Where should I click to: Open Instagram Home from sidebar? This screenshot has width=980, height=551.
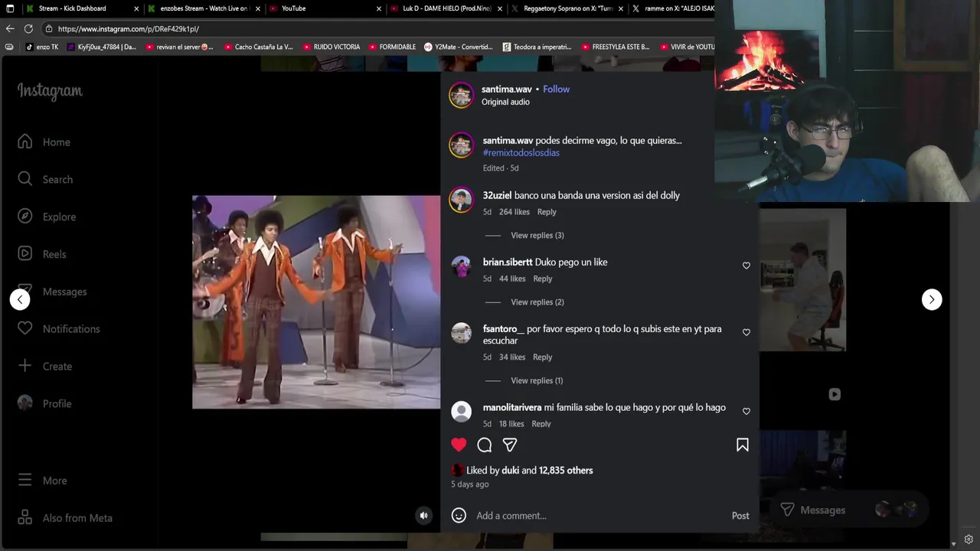point(44,142)
